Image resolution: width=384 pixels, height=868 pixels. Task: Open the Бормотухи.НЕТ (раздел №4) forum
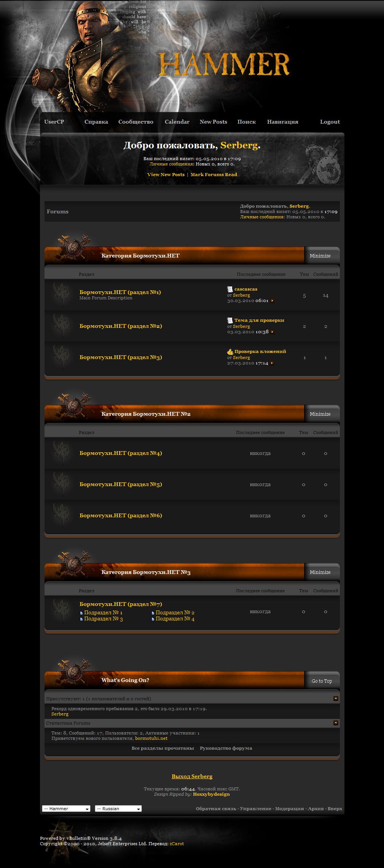tap(121, 453)
